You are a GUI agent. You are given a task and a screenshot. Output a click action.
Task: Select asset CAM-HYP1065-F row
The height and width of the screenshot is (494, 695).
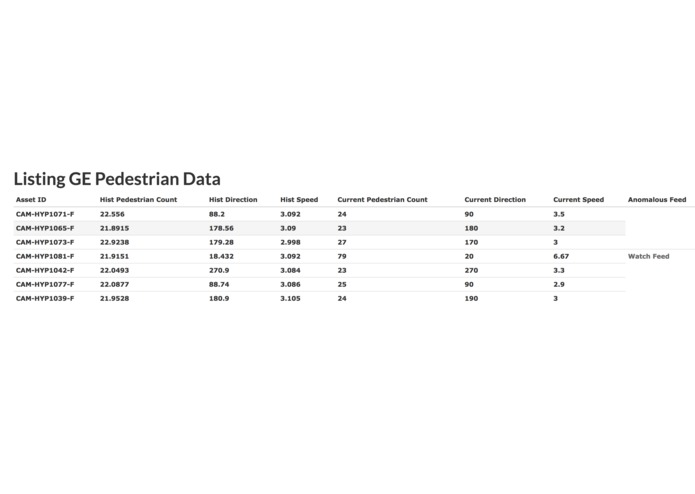[x=319, y=228]
